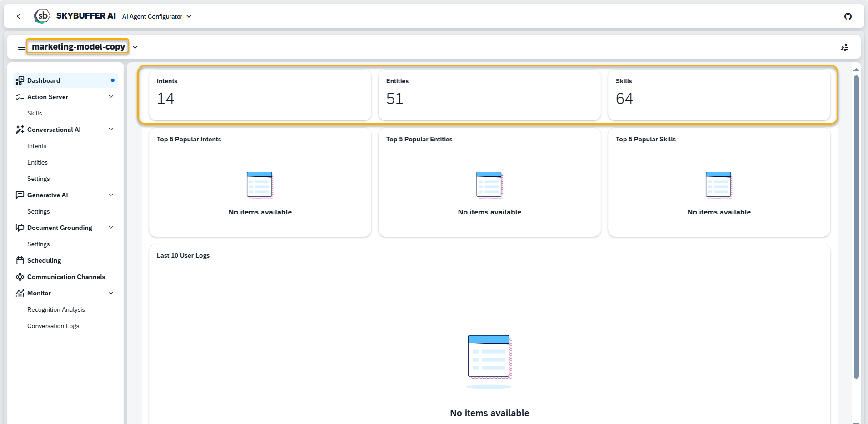The height and width of the screenshot is (424, 868).
Task: Go to Recognition Analysis page
Action: 56,309
